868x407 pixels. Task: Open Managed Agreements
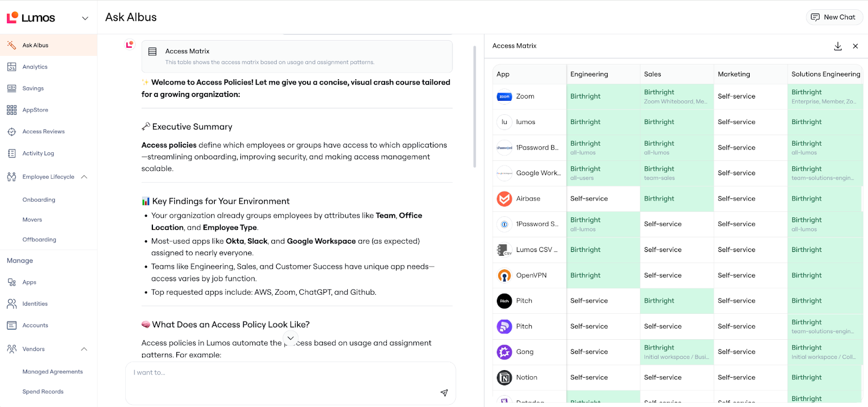[53, 372]
